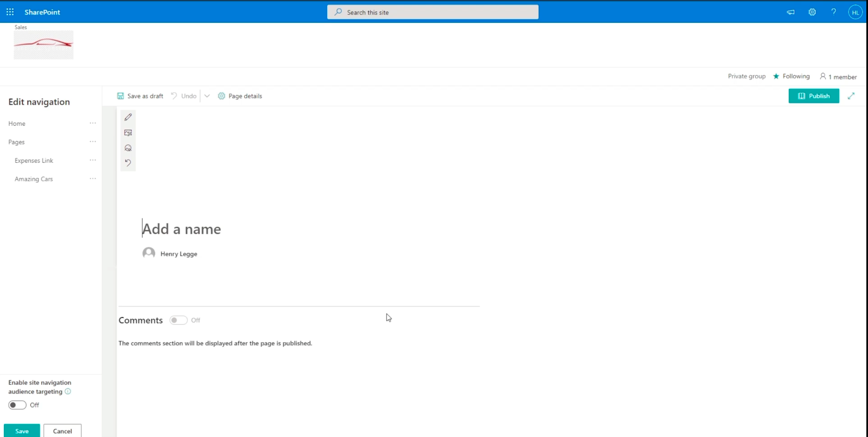Click the Edit navigation heading
The image size is (868, 437).
pos(39,102)
